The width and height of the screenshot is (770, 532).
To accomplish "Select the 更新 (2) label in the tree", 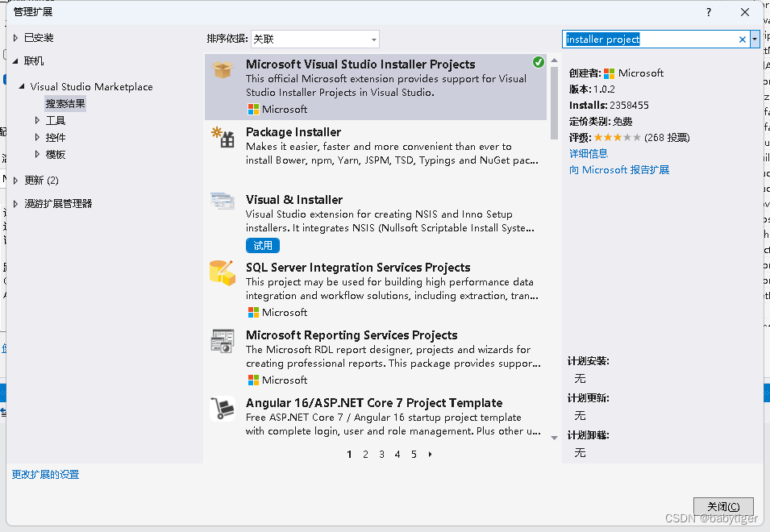I will pos(42,181).
